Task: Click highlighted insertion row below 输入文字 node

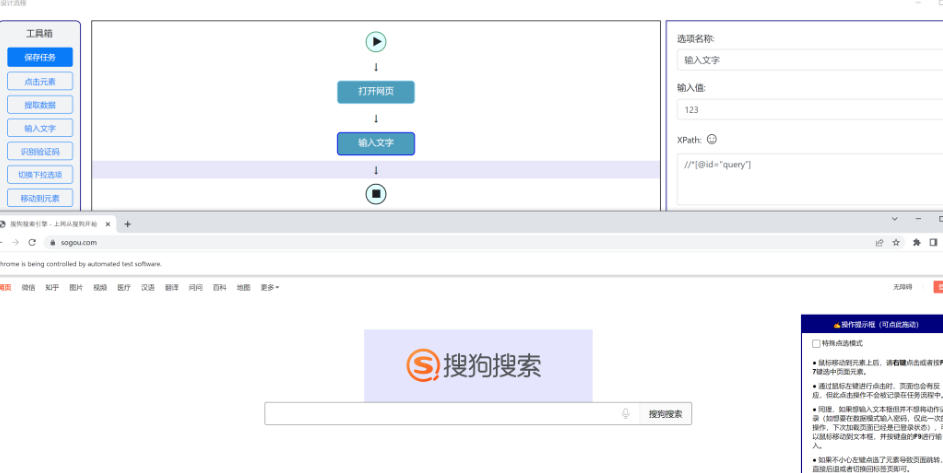Action: click(376, 170)
